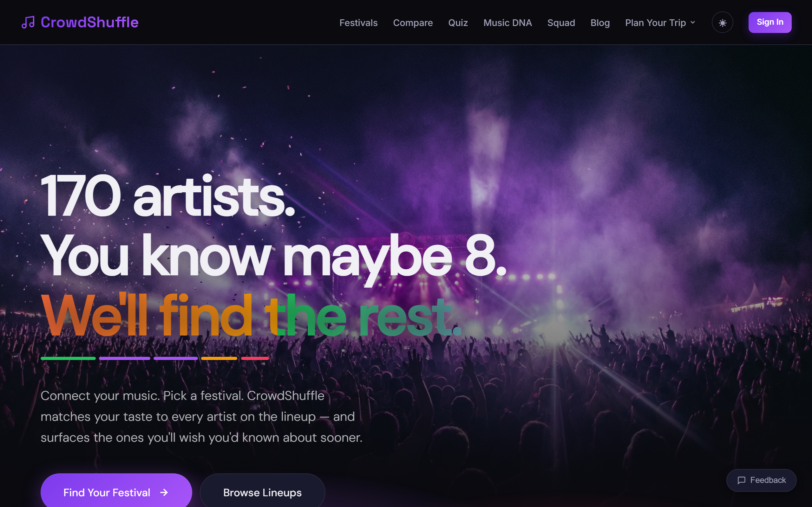This screenshot has width=812, height=507.
Task: Click the Browse Lineups button
Action: click(262, 492)
